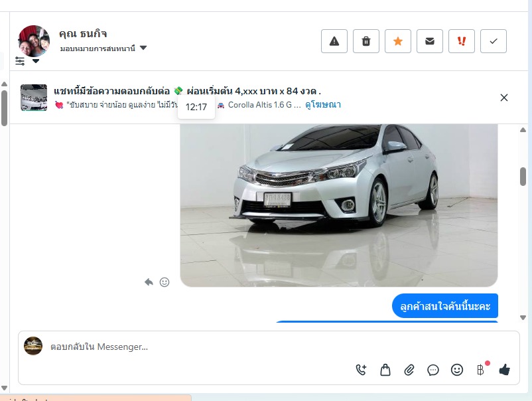
Task: Flag priority with red exclamation icon
Action: point(462,41)
